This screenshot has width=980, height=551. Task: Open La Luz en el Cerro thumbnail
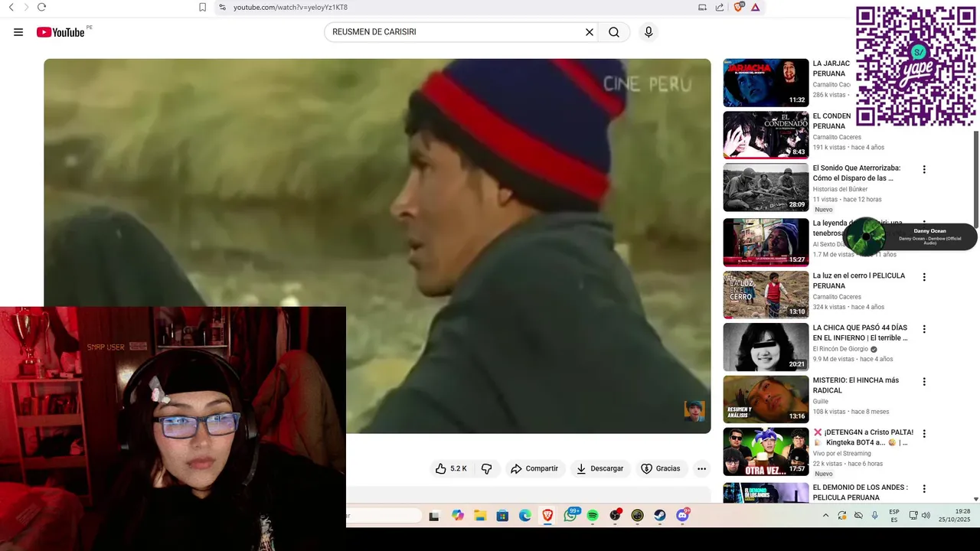766,294
